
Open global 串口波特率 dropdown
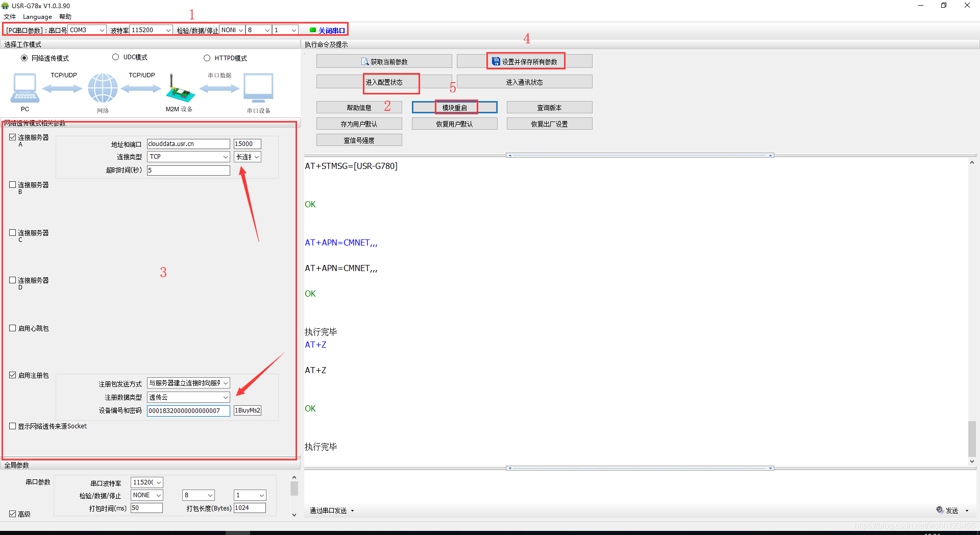(x=147, y=482)
